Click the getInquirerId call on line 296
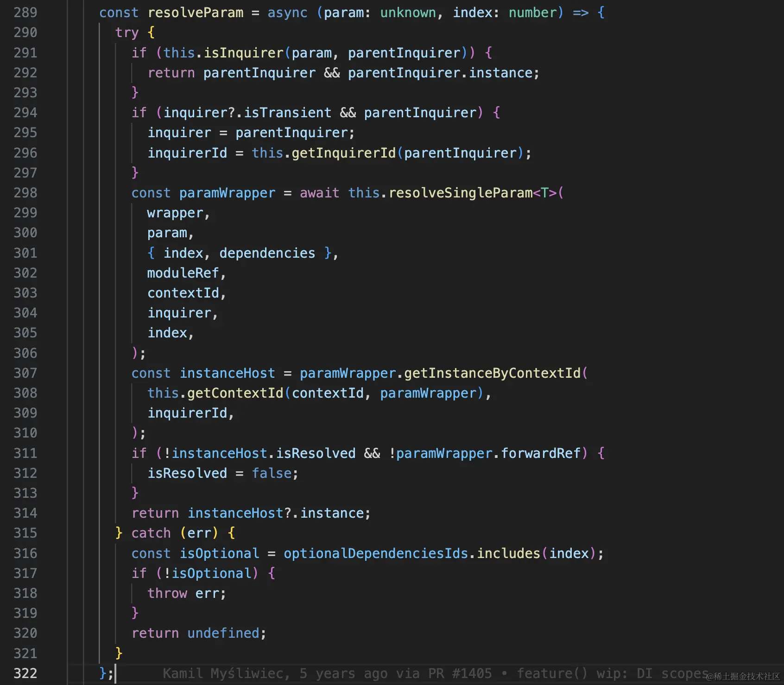 343,153
